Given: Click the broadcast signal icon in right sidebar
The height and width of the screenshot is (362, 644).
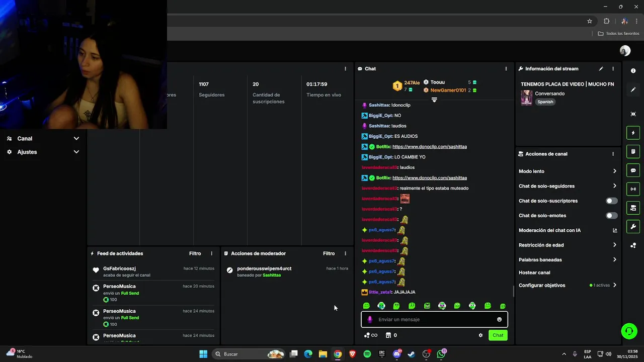Looking at the screenshot, I should 633,189.
